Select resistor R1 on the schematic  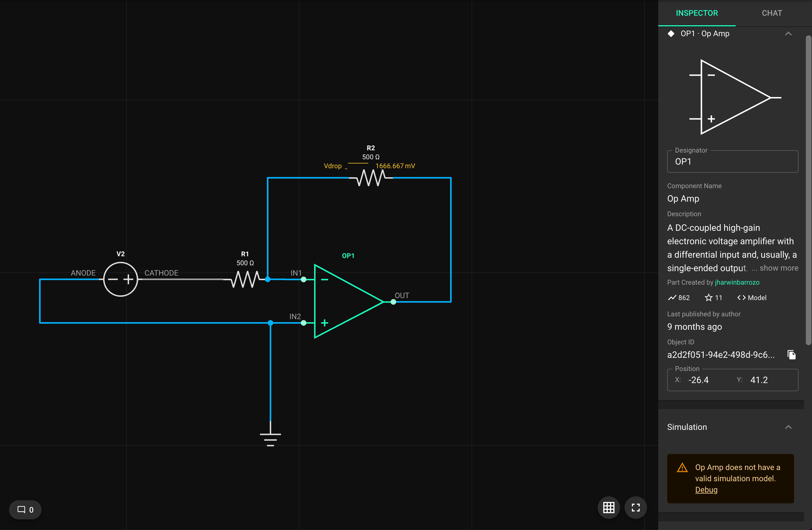coord(245,279)
